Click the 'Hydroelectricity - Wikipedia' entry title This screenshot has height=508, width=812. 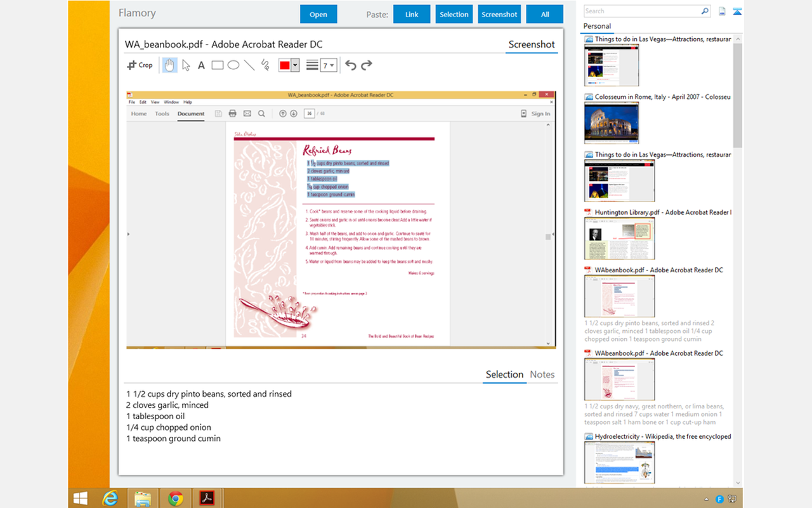662,436
